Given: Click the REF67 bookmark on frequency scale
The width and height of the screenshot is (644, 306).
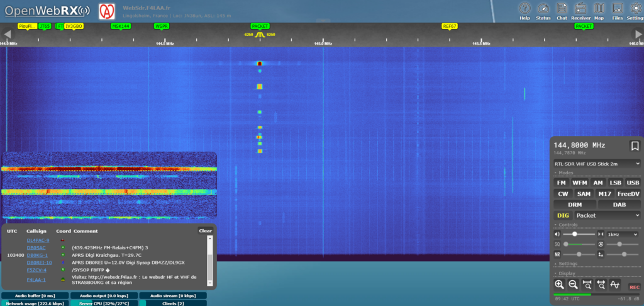Looking at the screenshot, I should 450,26.
